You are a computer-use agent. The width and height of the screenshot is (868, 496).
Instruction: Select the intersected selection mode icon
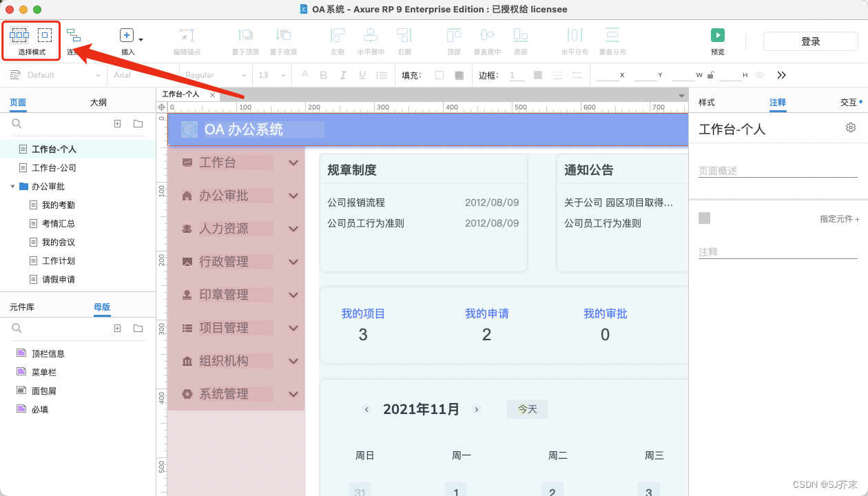click(x=19, y=34)
